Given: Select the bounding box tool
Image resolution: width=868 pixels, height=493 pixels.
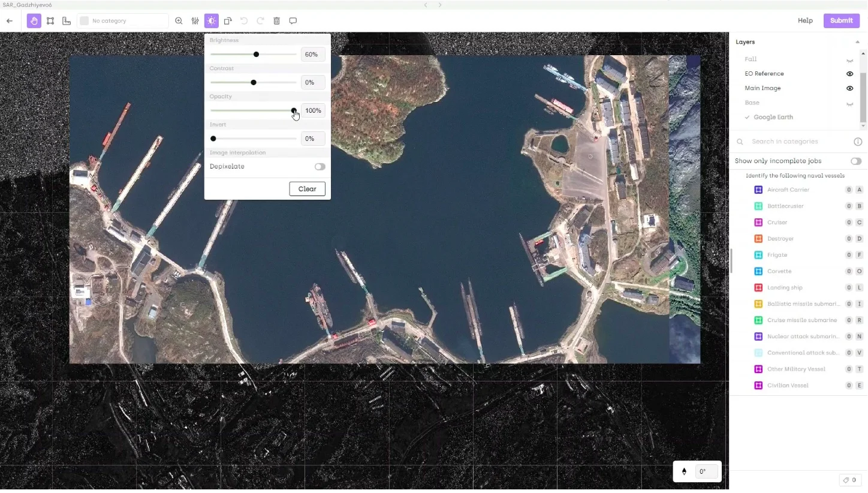Looking at the screenshot, I should coord(50,21).
